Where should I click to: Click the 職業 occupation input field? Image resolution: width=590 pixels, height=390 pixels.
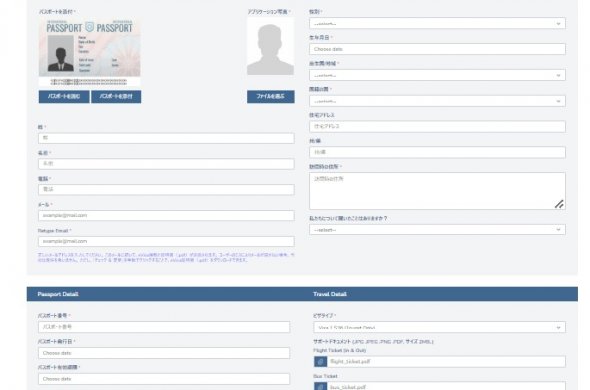(437, 152)
